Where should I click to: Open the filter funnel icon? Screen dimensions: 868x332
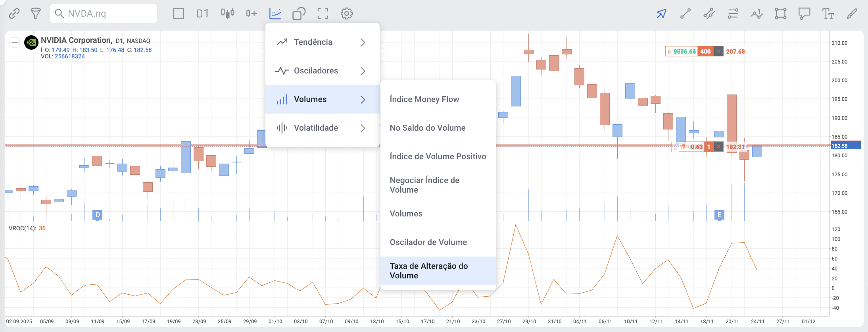click(x=36, y=14)
